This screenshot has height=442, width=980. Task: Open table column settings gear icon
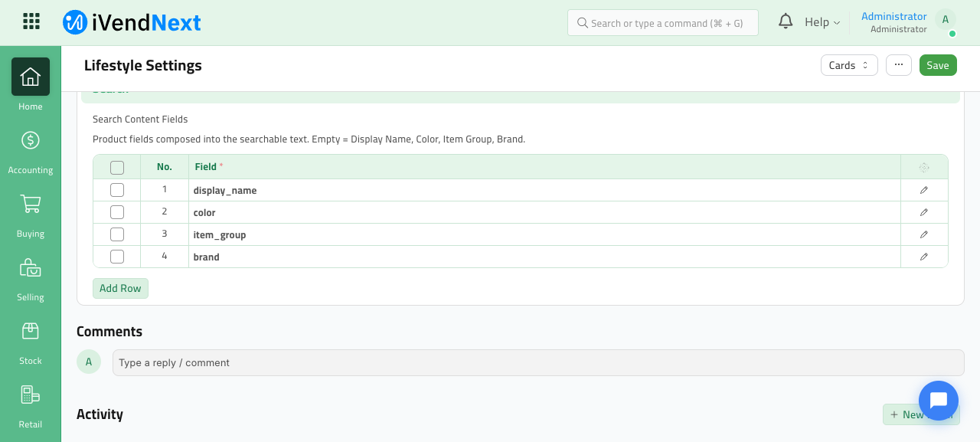[x=924, y=167]
